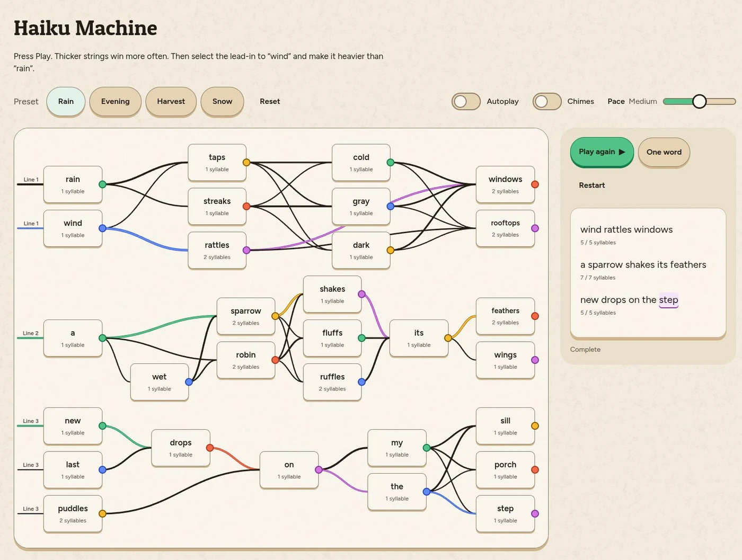The image size is (742, 560).
Task: Click the purple dot on the on node
Action: tap(319, 469)
